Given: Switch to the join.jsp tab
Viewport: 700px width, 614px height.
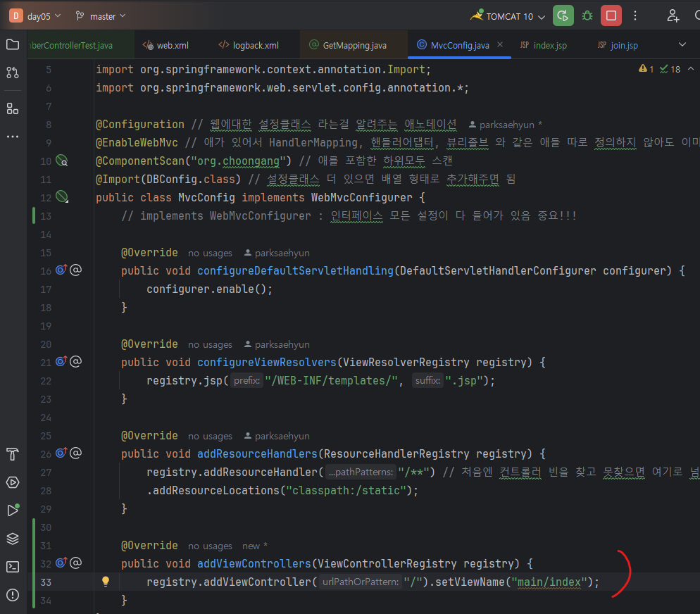Looking at the screenshot, I should (618, 45).
